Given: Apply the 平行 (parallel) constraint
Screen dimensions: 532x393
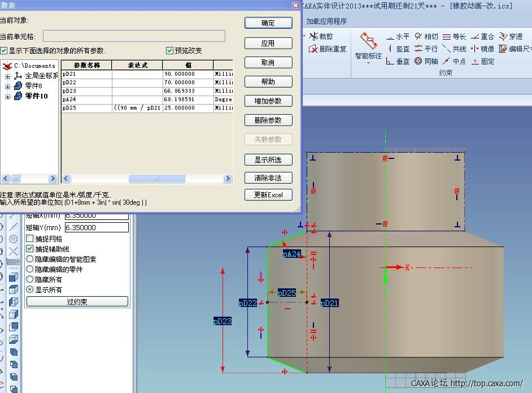Looking at the screenshot, I should (x=426, y=49).
